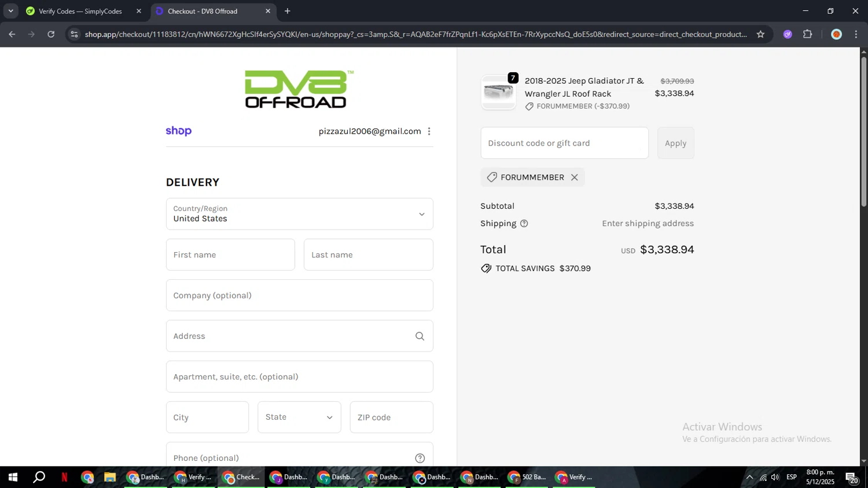The image size is (868, 488).
Task: Click the browser address bar URL
Action: coord(415,34)
